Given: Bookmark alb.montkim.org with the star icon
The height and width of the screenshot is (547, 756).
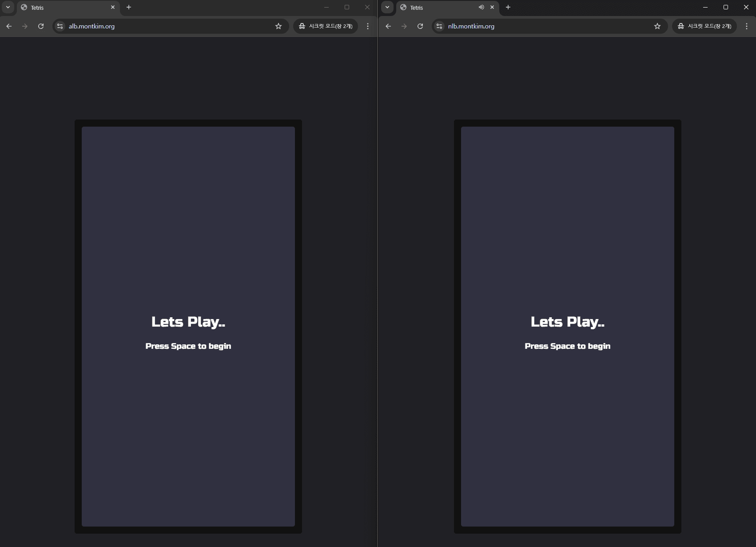Looking at the screenshot, I should point(279,26).
